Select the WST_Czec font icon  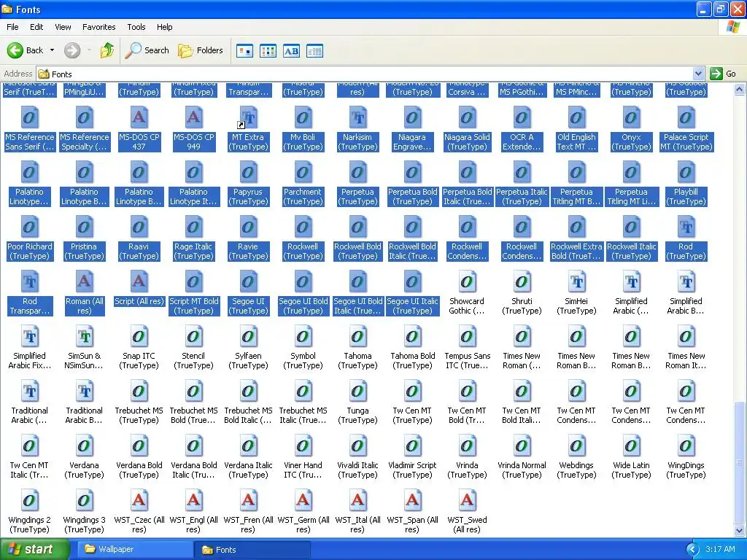pyautogui.click(x=139, y=501)
